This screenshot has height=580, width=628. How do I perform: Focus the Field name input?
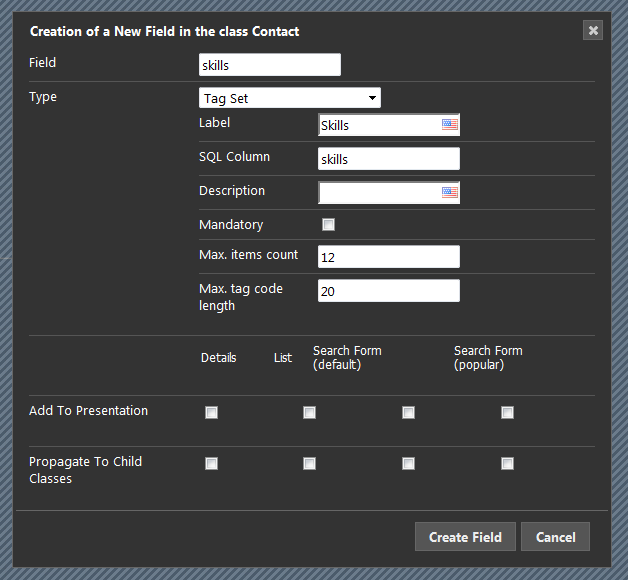click(270, 65)
